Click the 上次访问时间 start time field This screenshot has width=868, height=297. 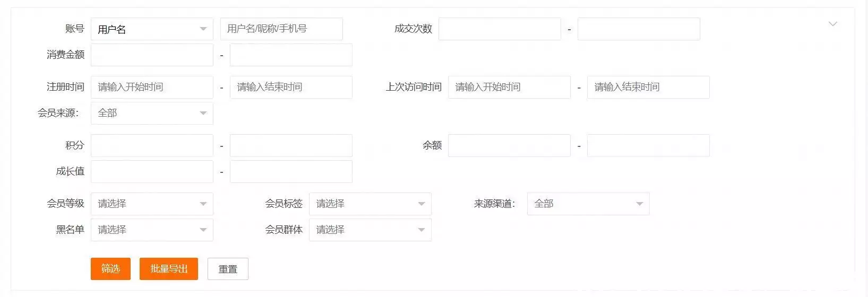pyautogui.click(x=509, y=87)
